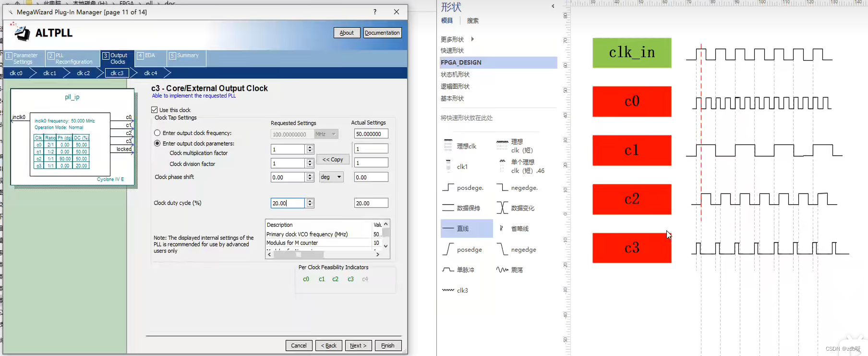
Task: Click the About button
Action: [347, 33]
